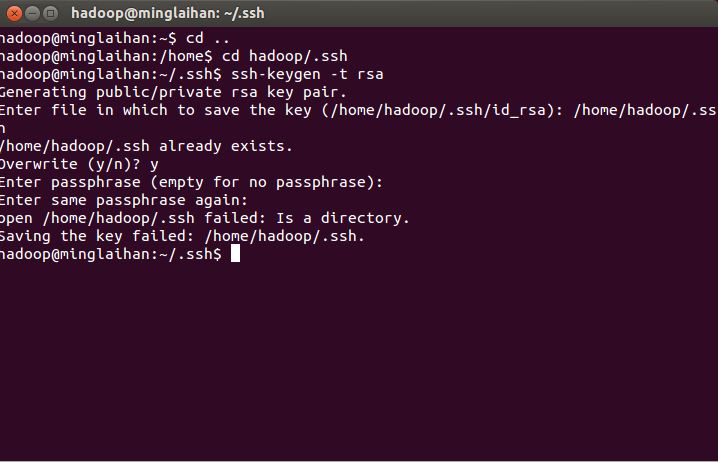
Task: Click '/home/hadoop/.ssh already exists.' line
Action: pyautogui.click(x=146, y=147)
